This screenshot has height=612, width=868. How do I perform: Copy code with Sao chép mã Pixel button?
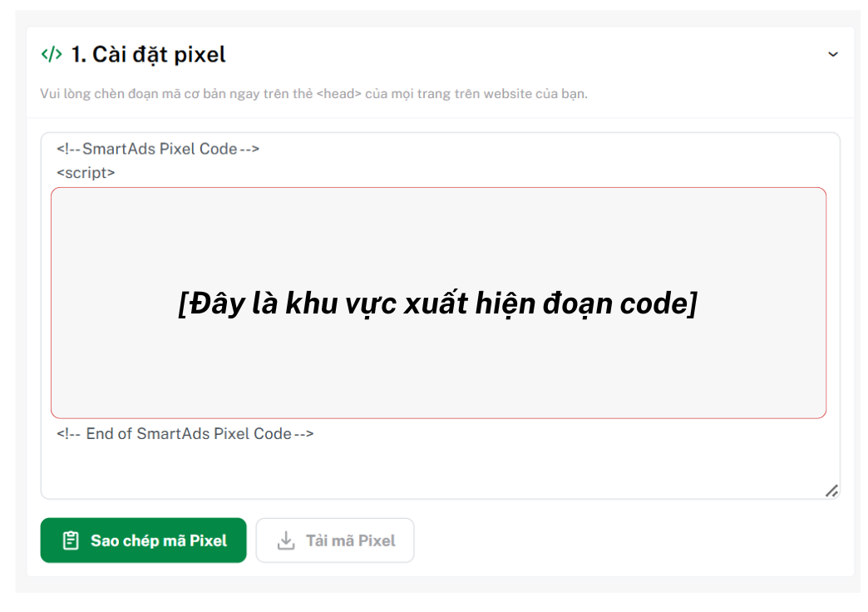click(x=143, y=540)
